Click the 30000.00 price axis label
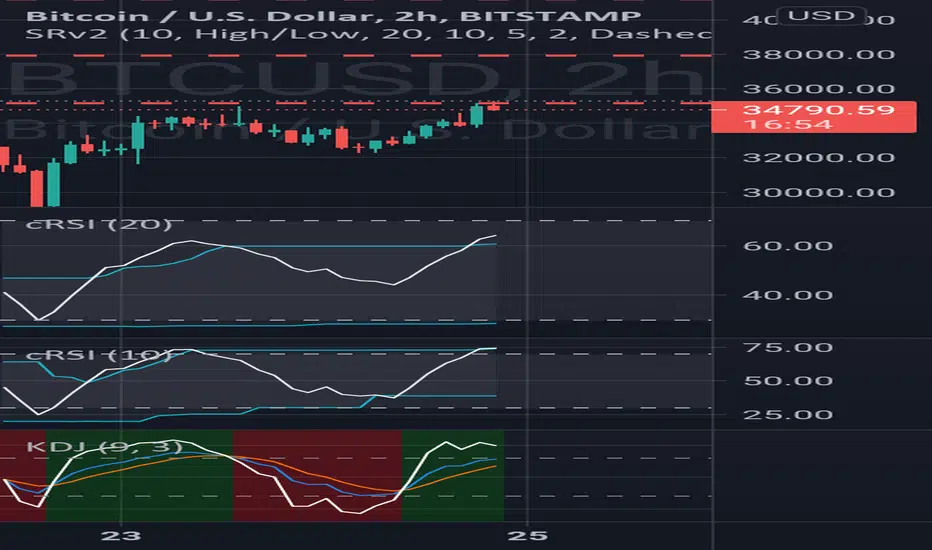Screen dimensions: 932x550 (818, 193)
